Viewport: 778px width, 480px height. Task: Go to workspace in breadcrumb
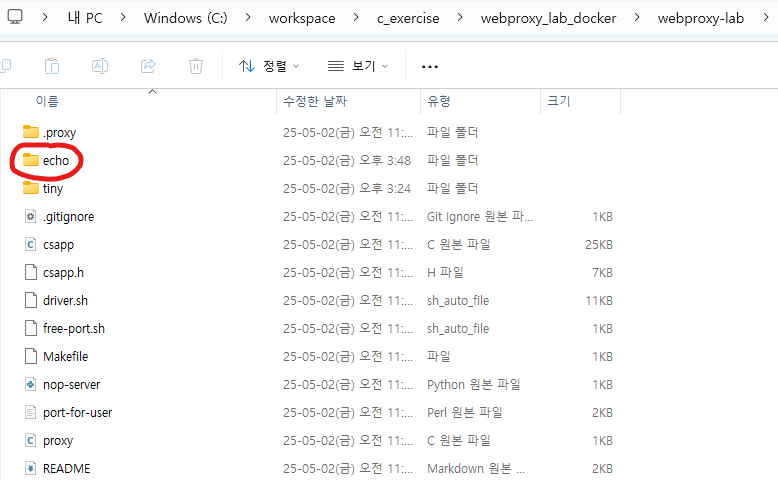pyautogui.click(x=302, y=18)
